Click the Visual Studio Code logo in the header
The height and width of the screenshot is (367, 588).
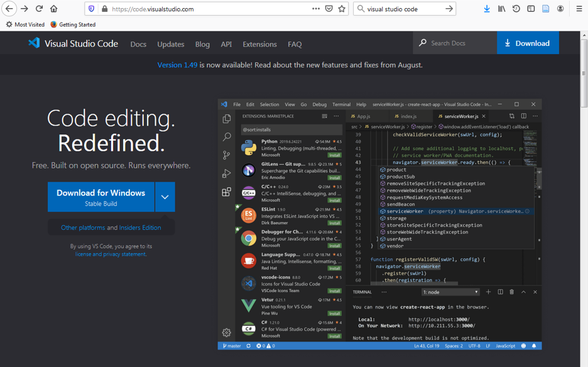coord(73,43)
